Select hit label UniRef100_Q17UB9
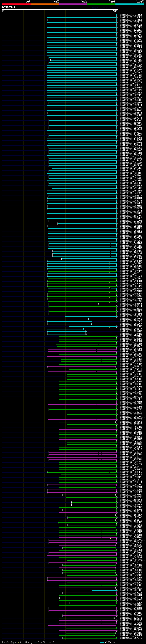The width and height of the screenshot is (146, 644). tap(131, 259)
